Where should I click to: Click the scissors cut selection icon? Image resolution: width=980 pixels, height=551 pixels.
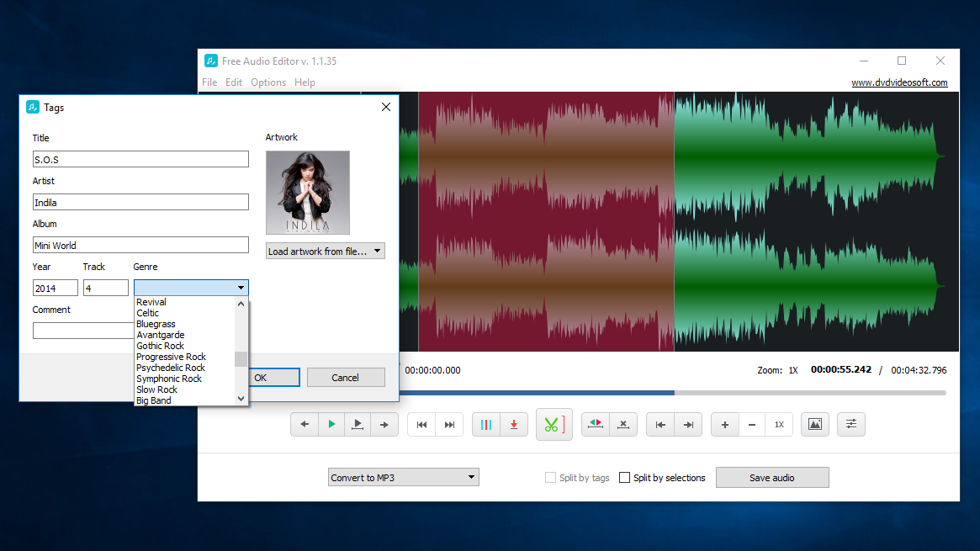pyautogui.click(x=552, y=425)
